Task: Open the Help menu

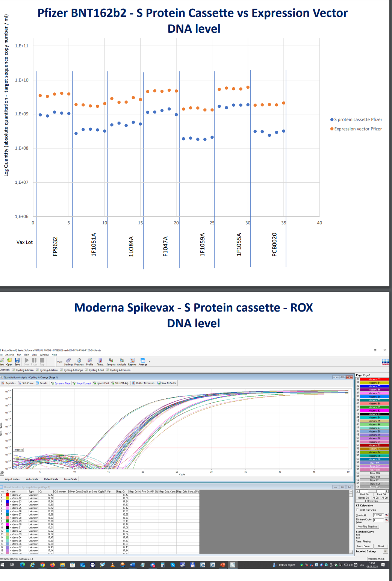Action: coord(54,355)
